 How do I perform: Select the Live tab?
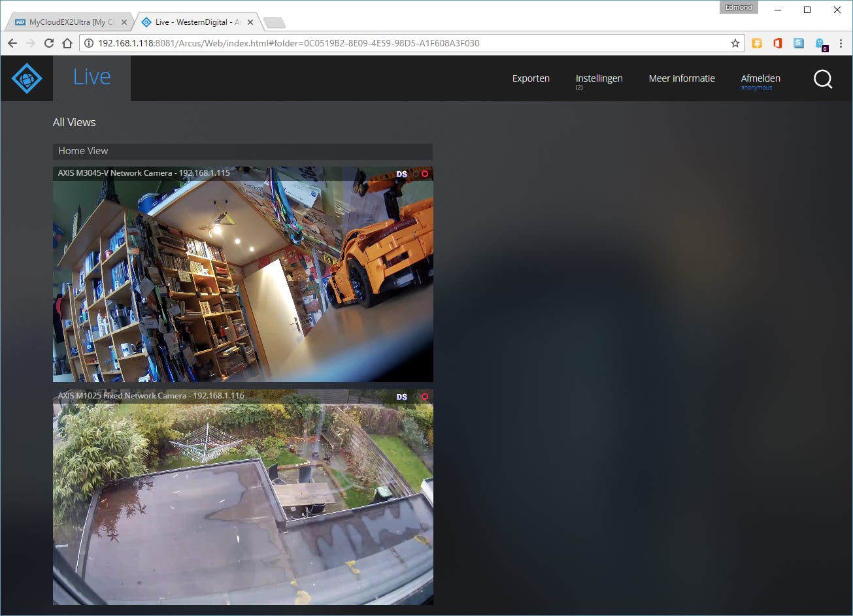pyautogui.click(x=92, y=78)
